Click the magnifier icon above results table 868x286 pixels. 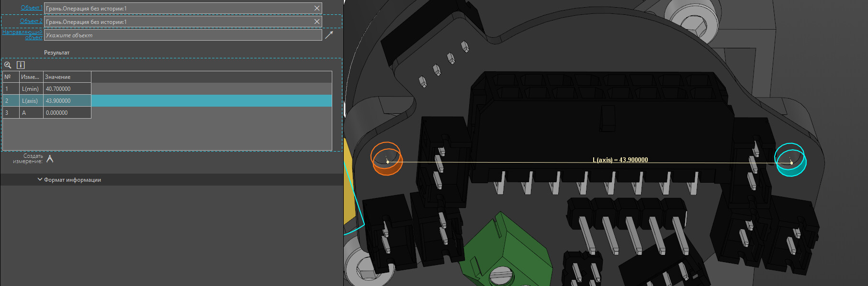pyautogui.click(x=8, y=65)
